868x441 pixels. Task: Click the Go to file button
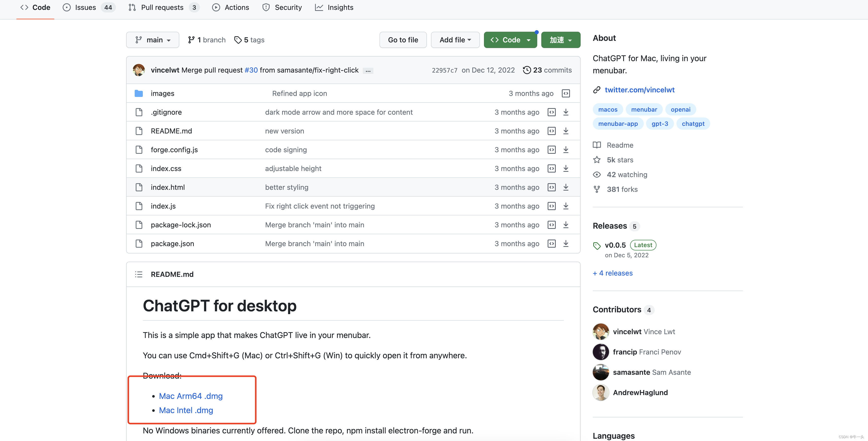(x=403, y=39)
